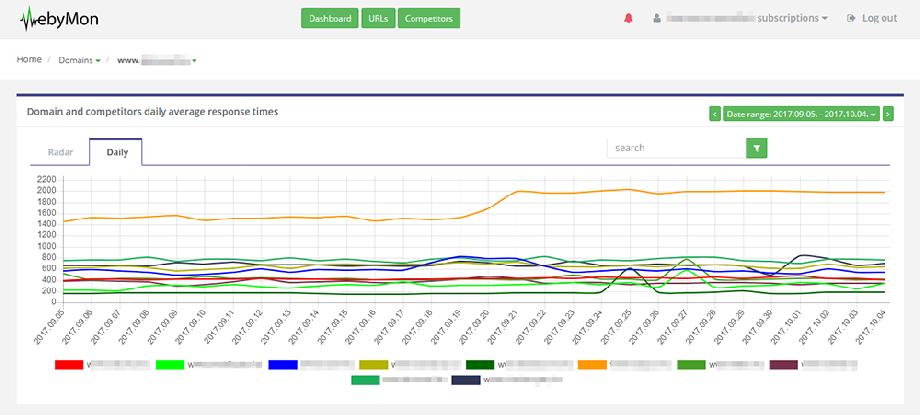Click the WebyMon logo
The height and width of the screenshot is (415, 920).
pyautogui.click(x=58, y=19)
